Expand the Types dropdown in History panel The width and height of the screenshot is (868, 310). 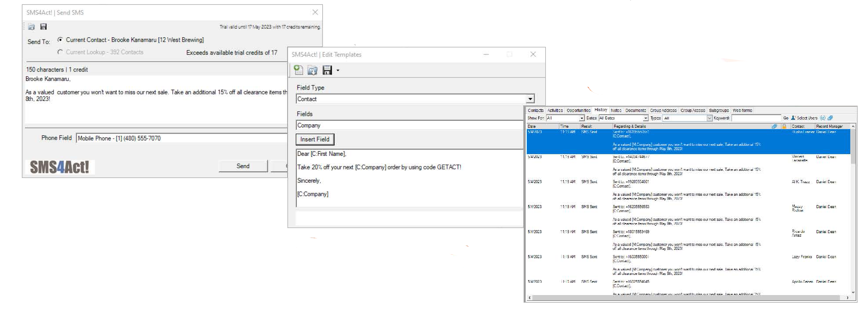(x=709, y=118)
